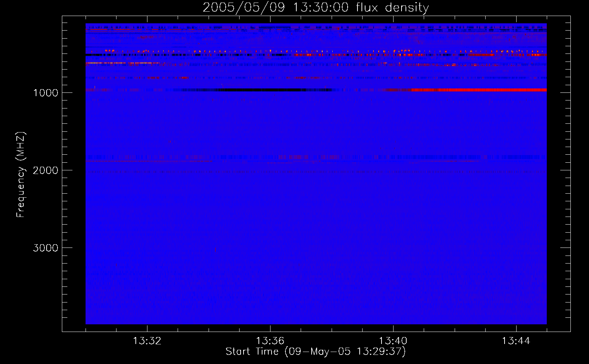Click the "13:32" time tick label

pyautogui.click(x=147, y=341)
